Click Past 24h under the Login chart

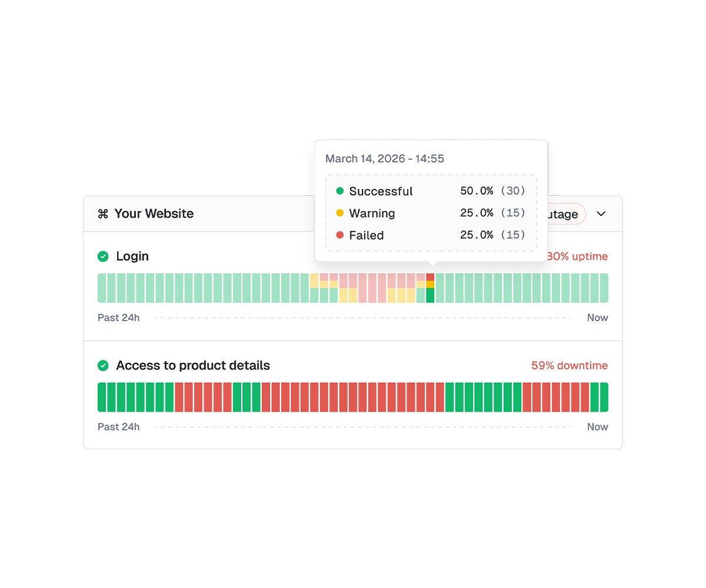tap(119, 318)
